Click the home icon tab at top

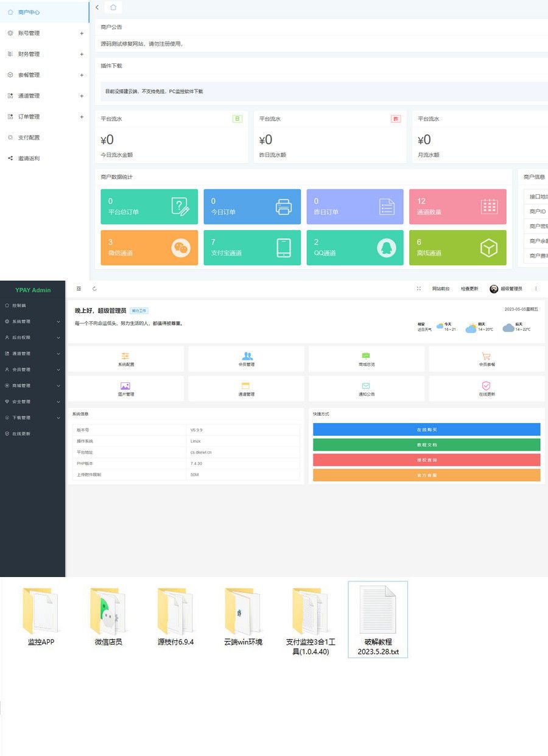click(113, 7)
